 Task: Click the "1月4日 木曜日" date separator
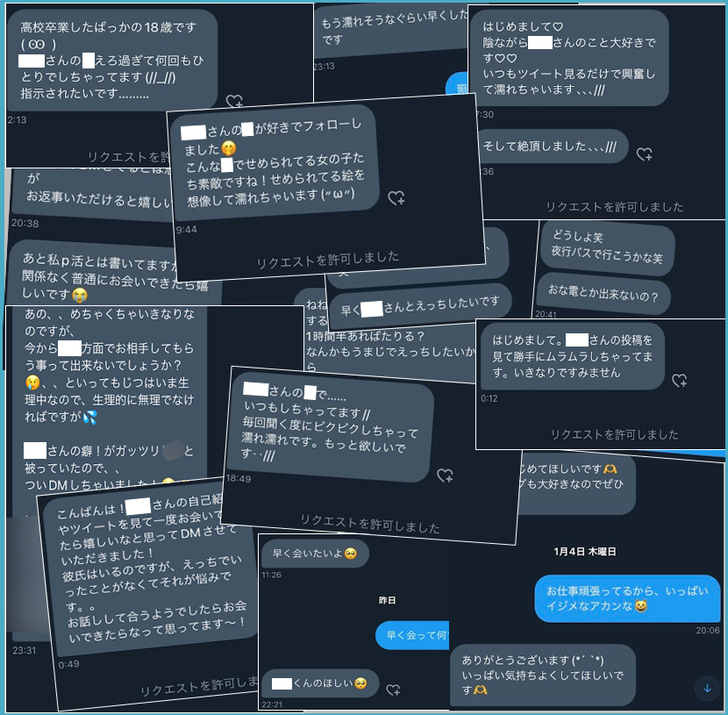pos(584,552)
